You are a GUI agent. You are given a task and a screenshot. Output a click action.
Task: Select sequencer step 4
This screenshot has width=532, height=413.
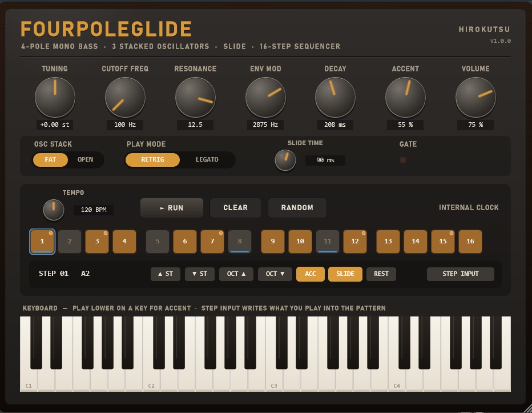coord(124,242)
